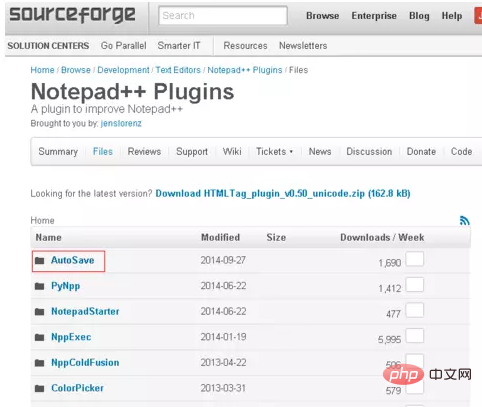Click the stats box in NppExec row
The height and width of the screenshot is (407, 482).
[415, 336]
